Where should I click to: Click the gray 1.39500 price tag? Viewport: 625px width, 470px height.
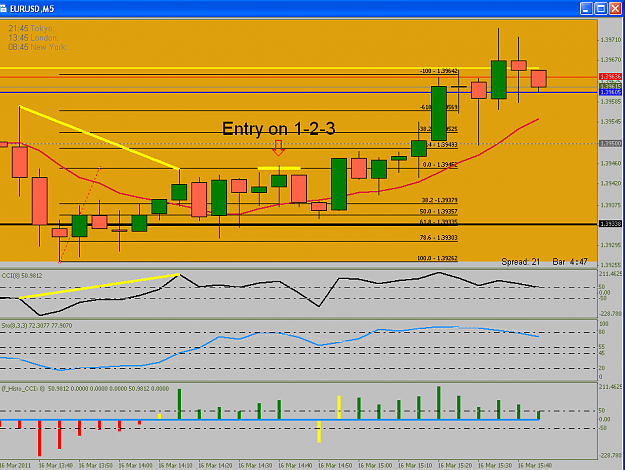[611, 144]
